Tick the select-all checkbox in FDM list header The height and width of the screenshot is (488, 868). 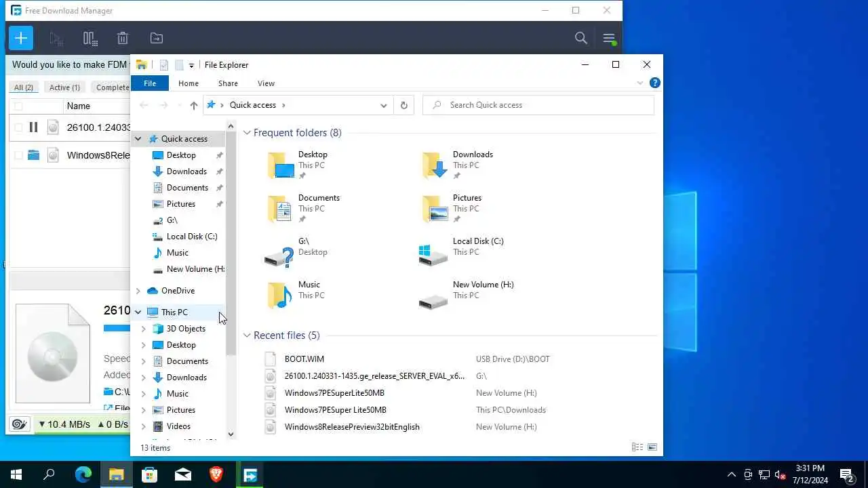(x=18, y=106)
